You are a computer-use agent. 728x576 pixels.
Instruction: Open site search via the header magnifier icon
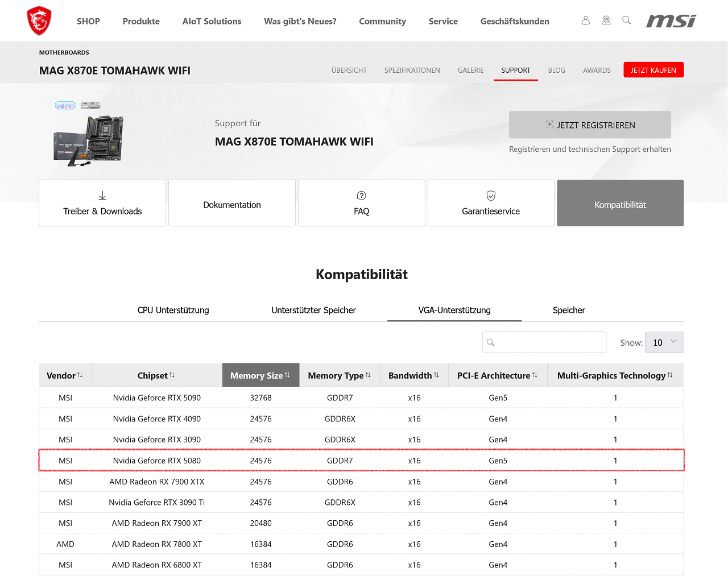627,20
